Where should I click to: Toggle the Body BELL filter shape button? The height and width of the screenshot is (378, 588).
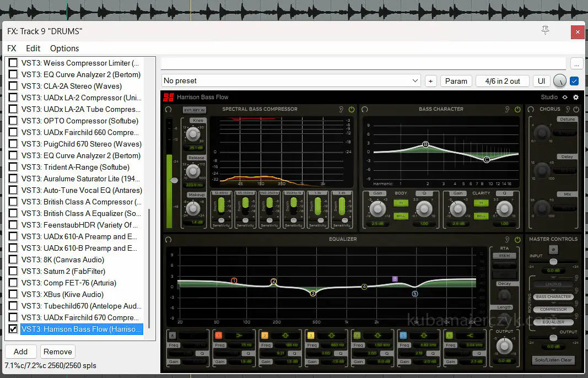pos(401,215)
